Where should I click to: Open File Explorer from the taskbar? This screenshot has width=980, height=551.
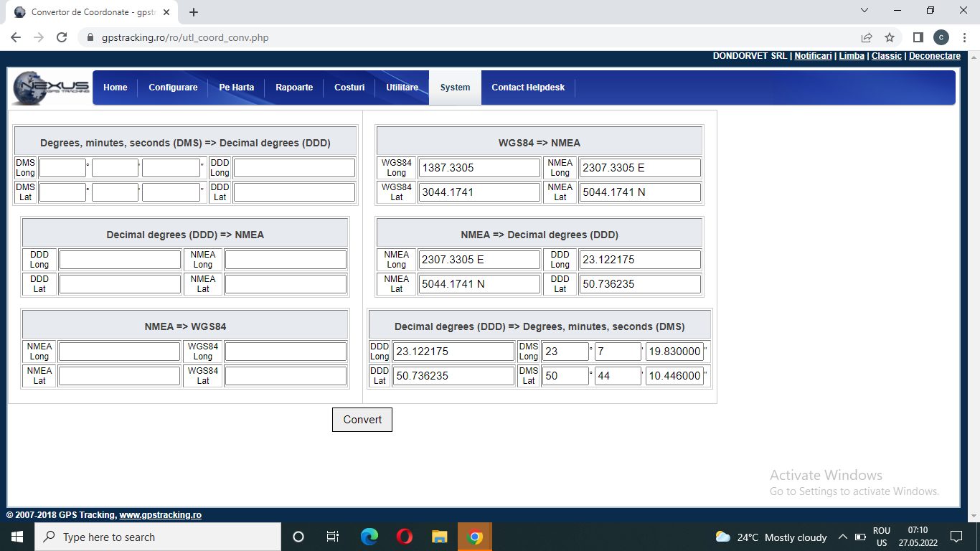[439, 537]
